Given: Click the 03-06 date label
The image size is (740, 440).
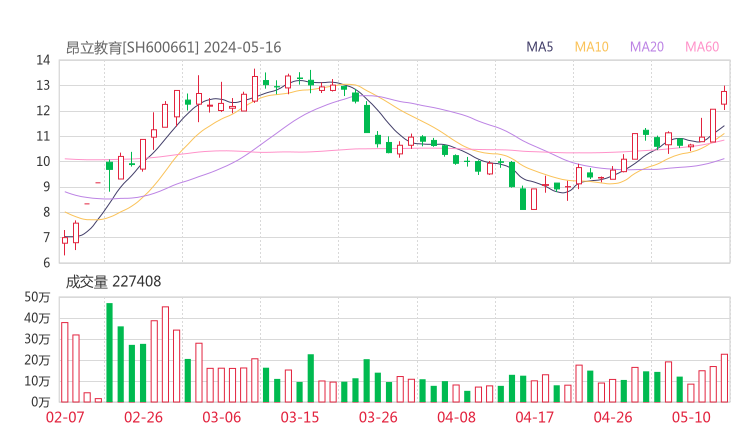Looking at the screenshot, I should tap(221, 417).
